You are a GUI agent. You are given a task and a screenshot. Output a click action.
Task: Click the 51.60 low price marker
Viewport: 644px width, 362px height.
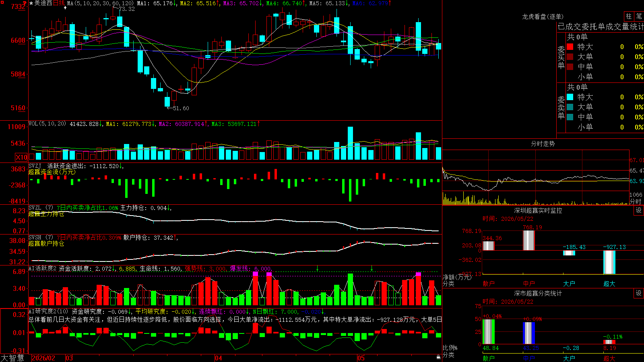pos(181,108)
